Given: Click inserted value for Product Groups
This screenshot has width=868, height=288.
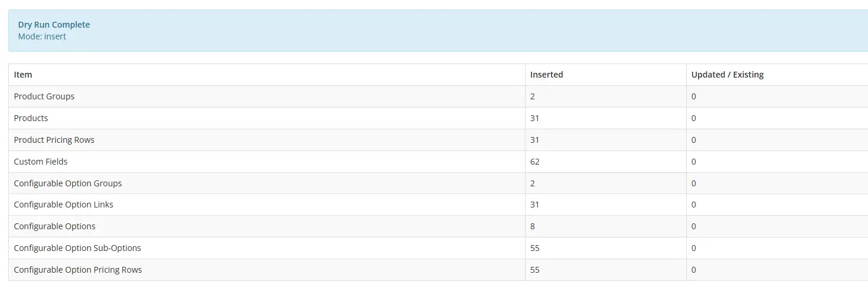Looking at the screenshot, I should pyautogui.click(x=533, y=96).
